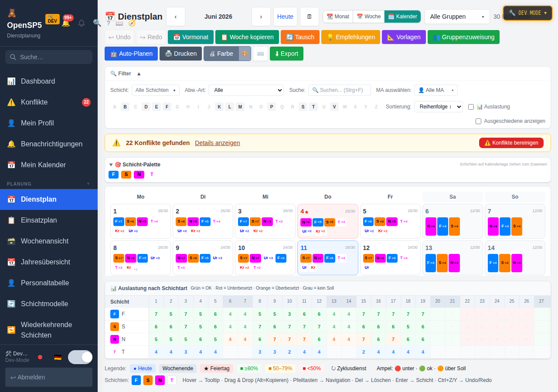Image resolution: width=558 pixels, height=392 pixels.
Task: Click Konflikte bereinigen button
Action: [x=511, y=143]
